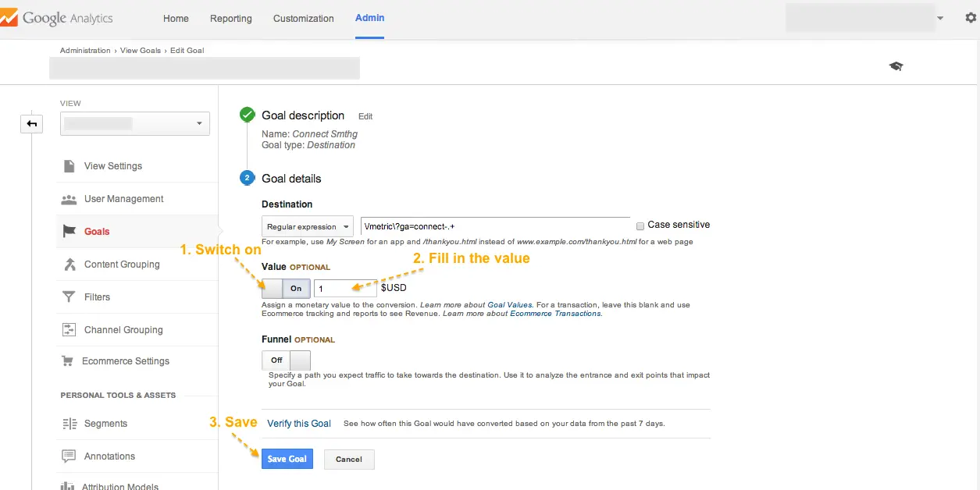Click the graduation cap education icon

[x=896, y=66]
